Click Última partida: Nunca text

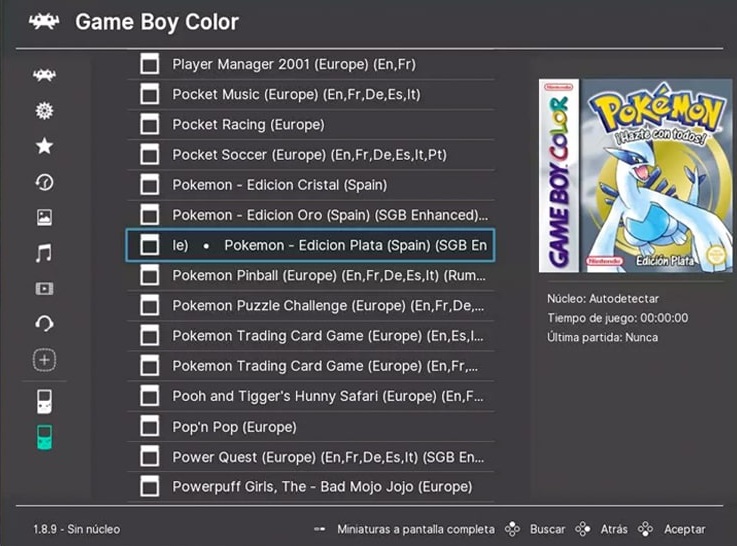coord(602,337)
